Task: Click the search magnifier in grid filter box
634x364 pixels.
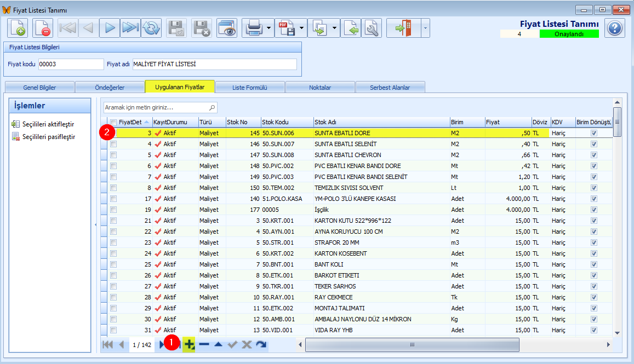Action: coord(212,107)
